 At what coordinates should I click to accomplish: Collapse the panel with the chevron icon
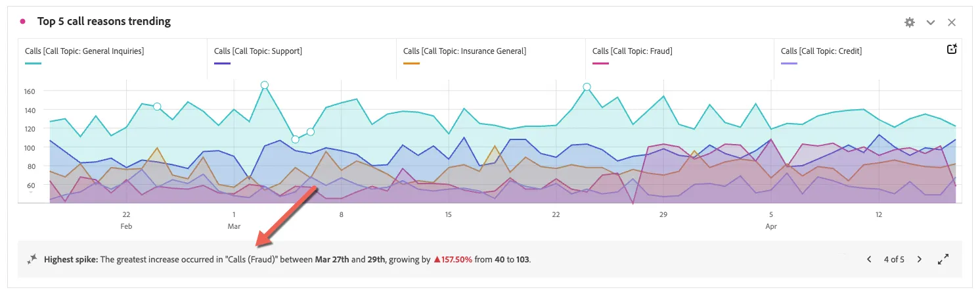(x=931, y=22)
